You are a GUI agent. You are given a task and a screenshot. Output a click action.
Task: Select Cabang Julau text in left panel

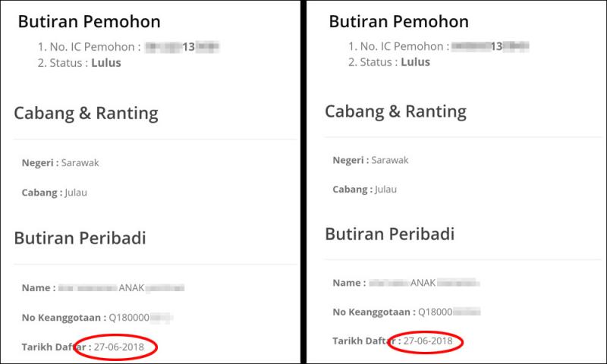pyautogui.click(x=55, y=192)
